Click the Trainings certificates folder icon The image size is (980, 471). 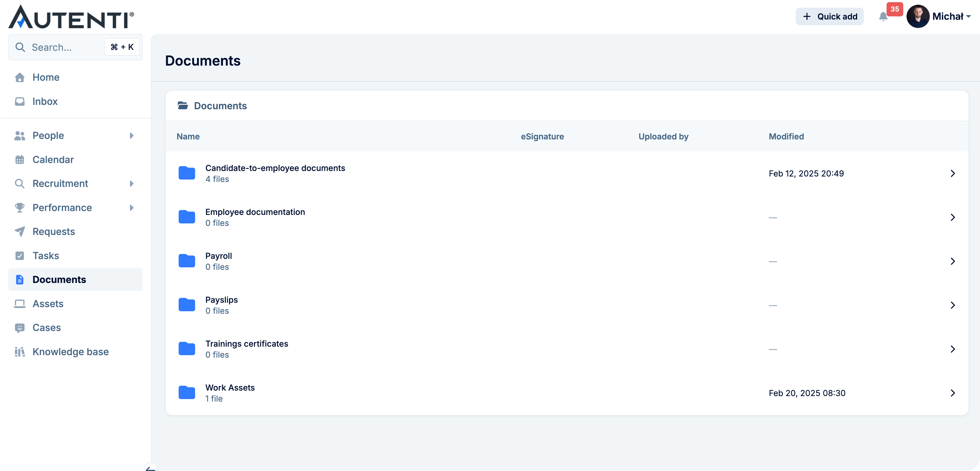click(187, 349)
